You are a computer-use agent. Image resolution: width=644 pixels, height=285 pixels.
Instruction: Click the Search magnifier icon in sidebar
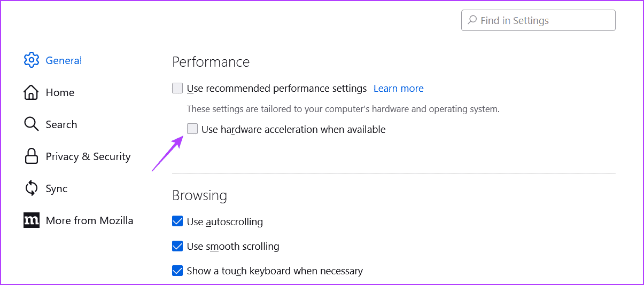click(32, 124)
